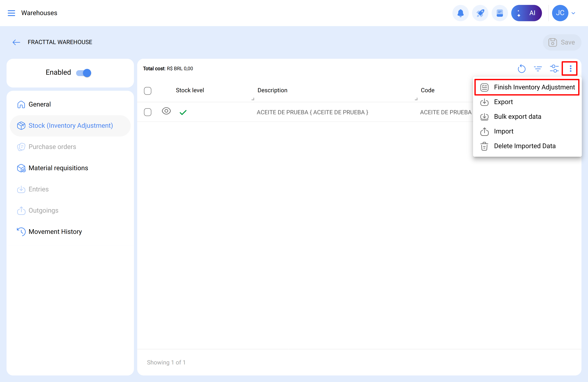Click the AI assistant button

click(x=527, y=13)
